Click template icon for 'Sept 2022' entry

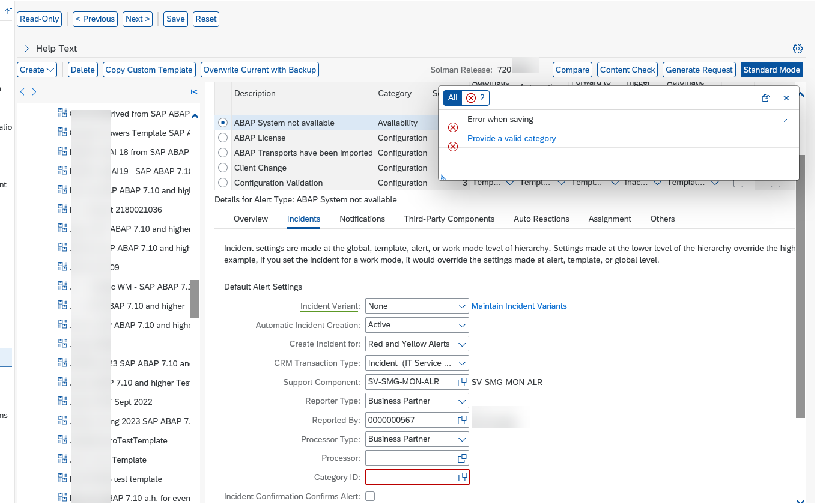tap(62, 402)
